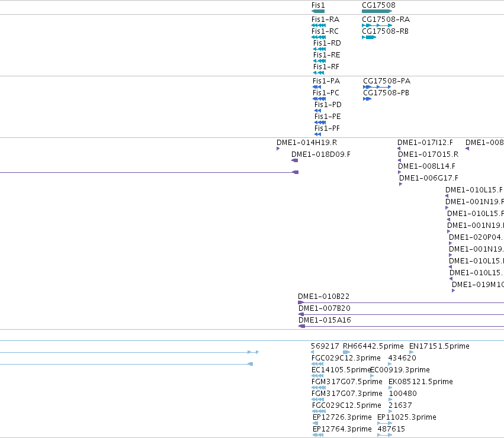The image size is (504, 438).
Task: Open BAC end DME1-017O15.R
Action: coord(428,154)
